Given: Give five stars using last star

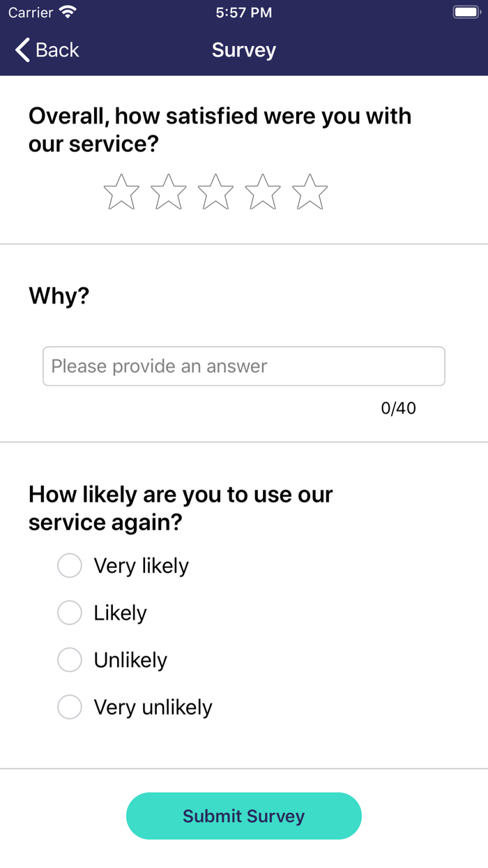Looking at the screenshot, I should pos(310,193).
